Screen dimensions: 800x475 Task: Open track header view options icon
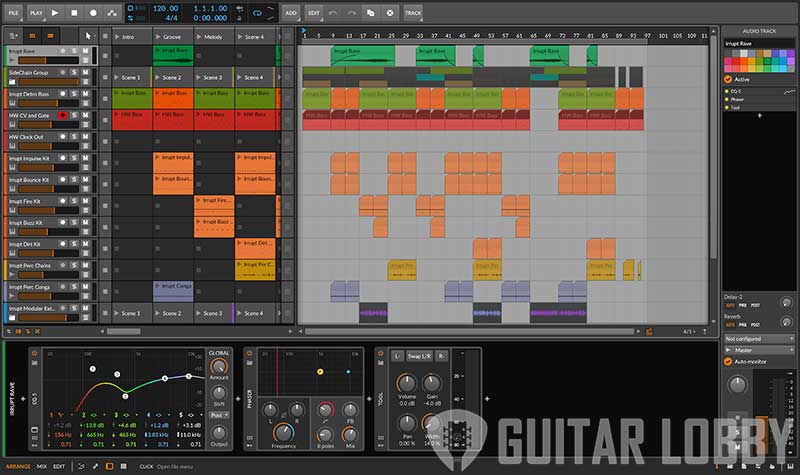tap(13, 36)
